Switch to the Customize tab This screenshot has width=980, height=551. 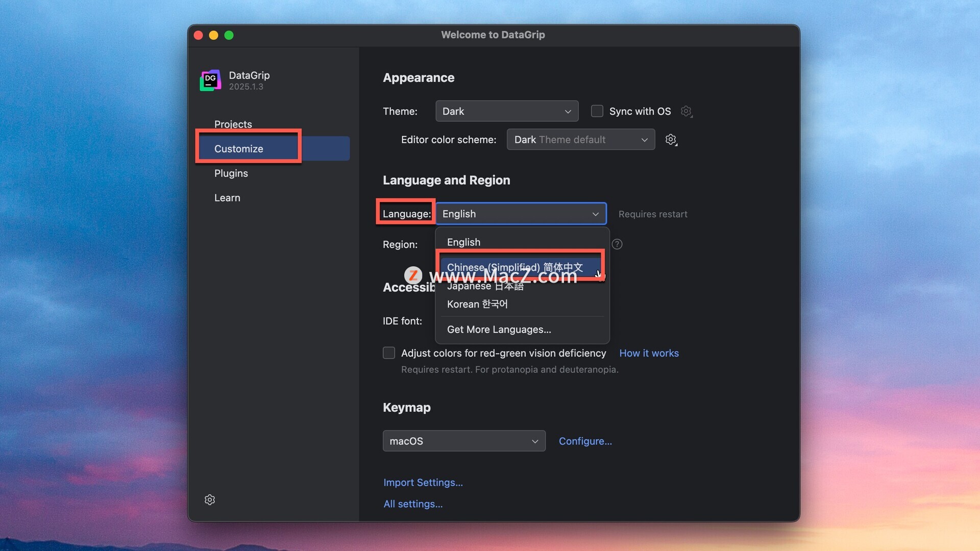[274, 149]
